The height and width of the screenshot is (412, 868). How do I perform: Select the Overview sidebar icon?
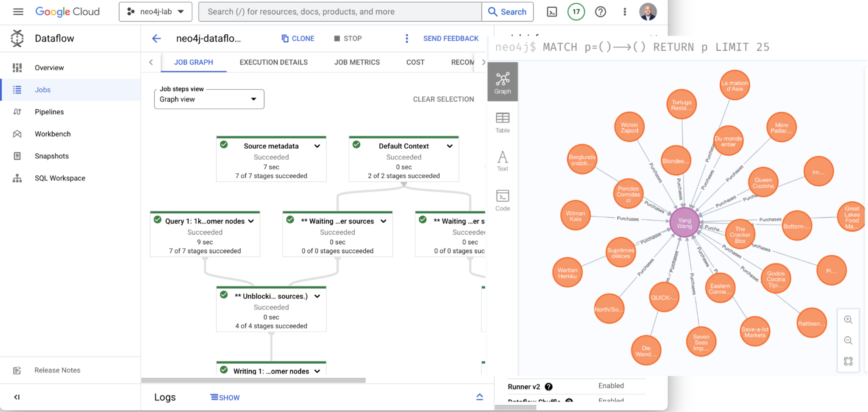click(x=17, y=68)
